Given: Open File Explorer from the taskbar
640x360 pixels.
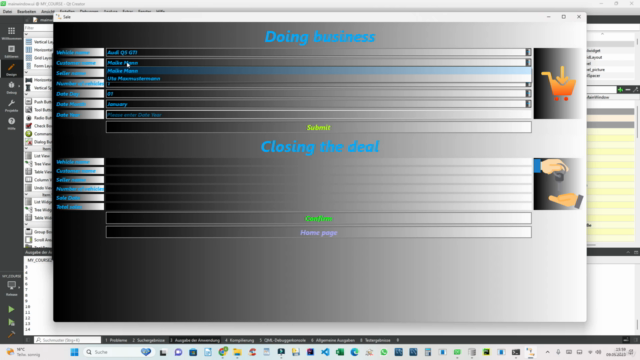Looking at the screenshot, I should coord(237,352).
